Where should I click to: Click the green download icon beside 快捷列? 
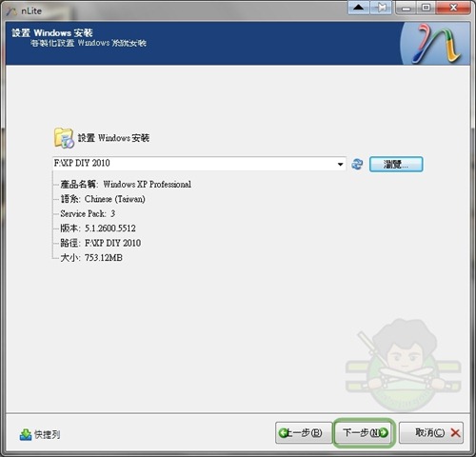pyautogui.click(x=26, y=434)
